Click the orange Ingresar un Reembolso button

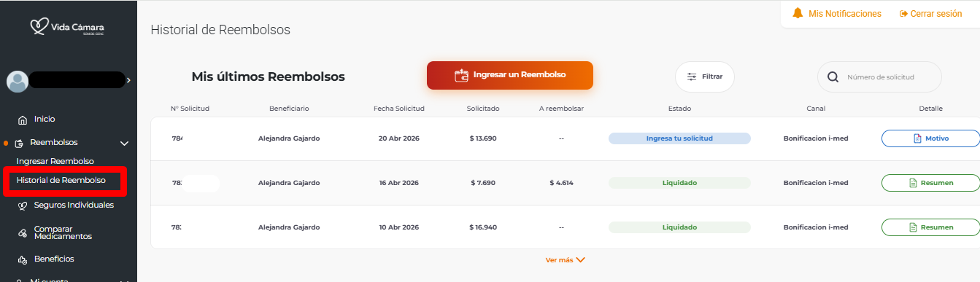[x=510, y=75]
